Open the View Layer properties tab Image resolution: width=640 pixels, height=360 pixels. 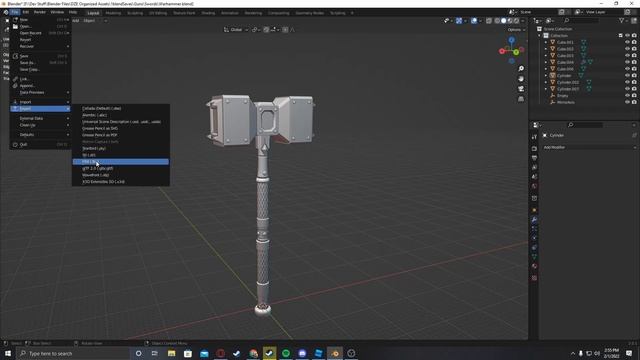[x=534, y=167]
